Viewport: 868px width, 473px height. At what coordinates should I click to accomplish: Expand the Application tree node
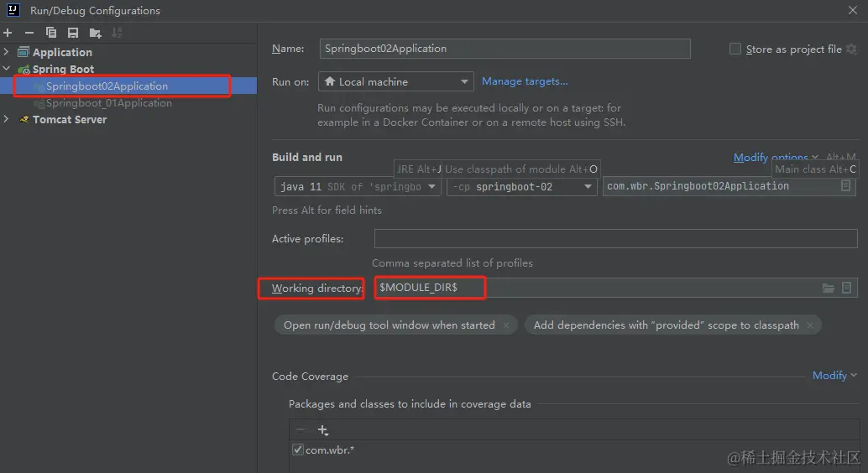pyautogui.click(x=6, y=52)
